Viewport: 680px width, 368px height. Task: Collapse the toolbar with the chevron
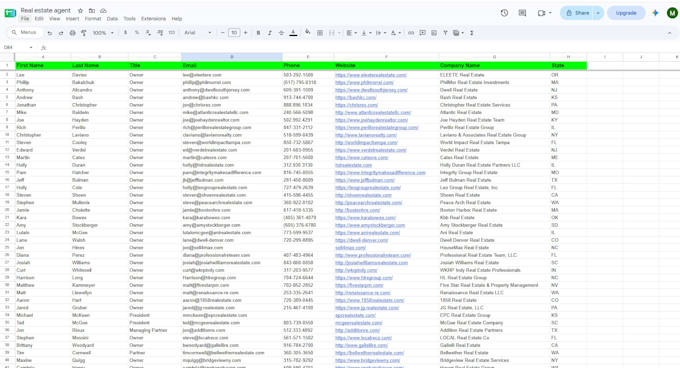[670, 33]
